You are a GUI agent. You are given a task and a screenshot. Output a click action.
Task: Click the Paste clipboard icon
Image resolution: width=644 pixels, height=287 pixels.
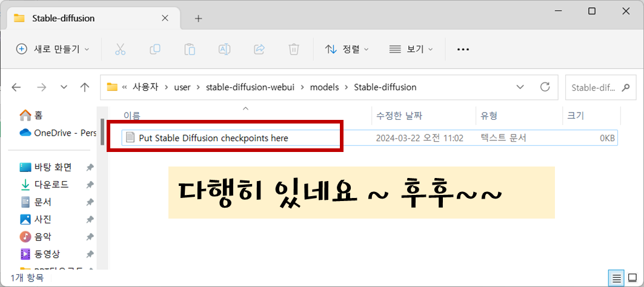(x=190, y=49)
